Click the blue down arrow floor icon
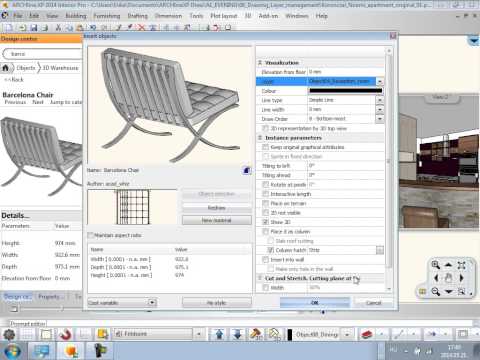Image resolution: width=480 pixels, height=360 pixels. pos(237,334)
